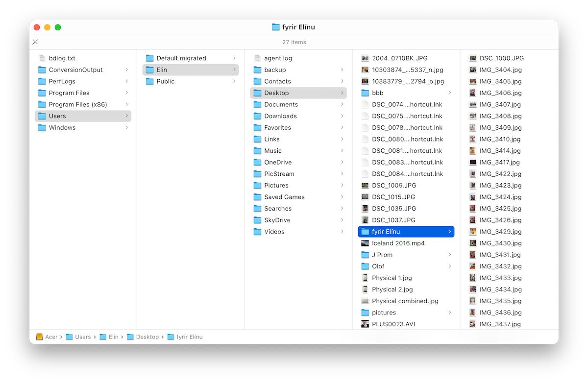Click the Windows folder icon
Image resolution: width=588 pixels, height=383 pixels.
coord(42,127)
